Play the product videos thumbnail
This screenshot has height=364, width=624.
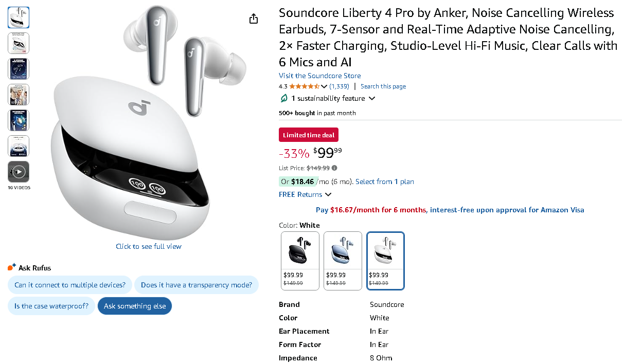point(19,172)
